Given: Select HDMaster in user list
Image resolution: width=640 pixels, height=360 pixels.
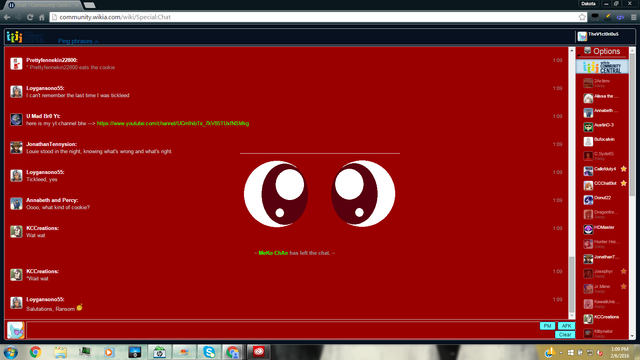Looking at the screenshot, I should coord(602,229).
